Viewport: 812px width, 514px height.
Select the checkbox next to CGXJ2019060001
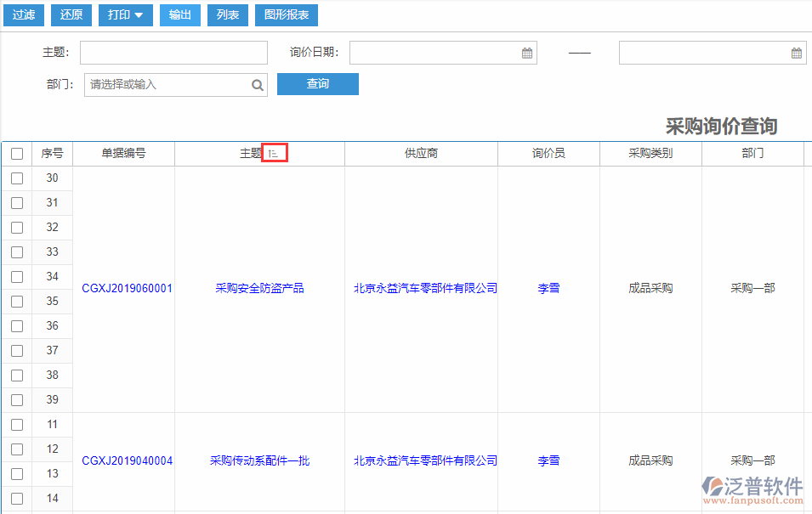(16, 276)
